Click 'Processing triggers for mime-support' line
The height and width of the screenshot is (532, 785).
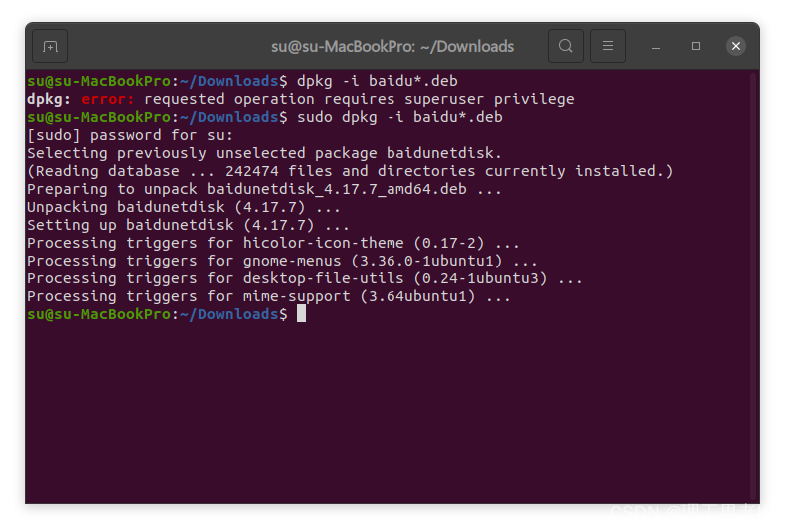click(269, 296)
